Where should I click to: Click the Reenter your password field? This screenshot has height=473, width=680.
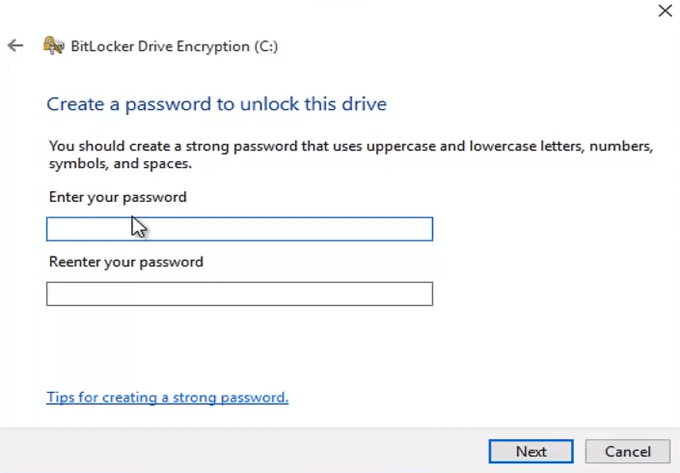239,294
